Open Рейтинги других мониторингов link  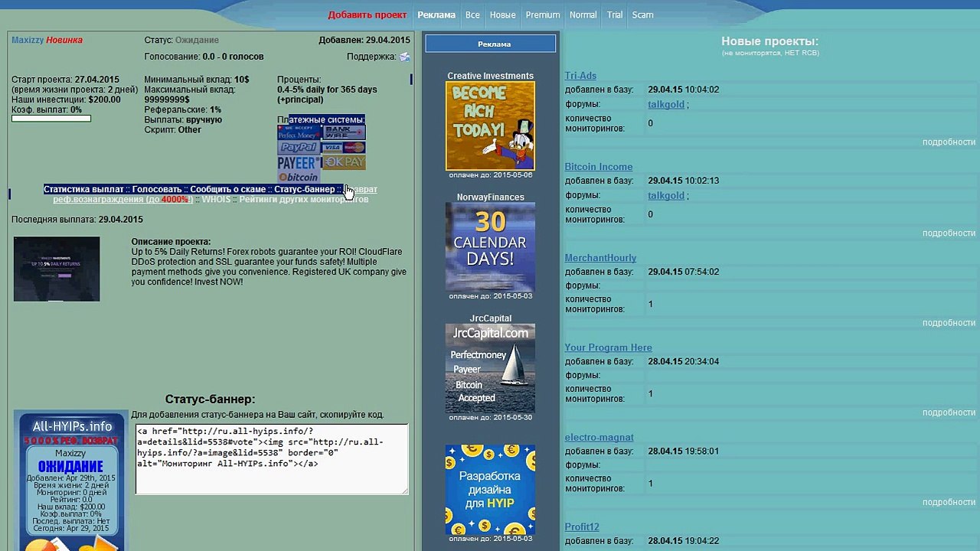coord(304,199)
